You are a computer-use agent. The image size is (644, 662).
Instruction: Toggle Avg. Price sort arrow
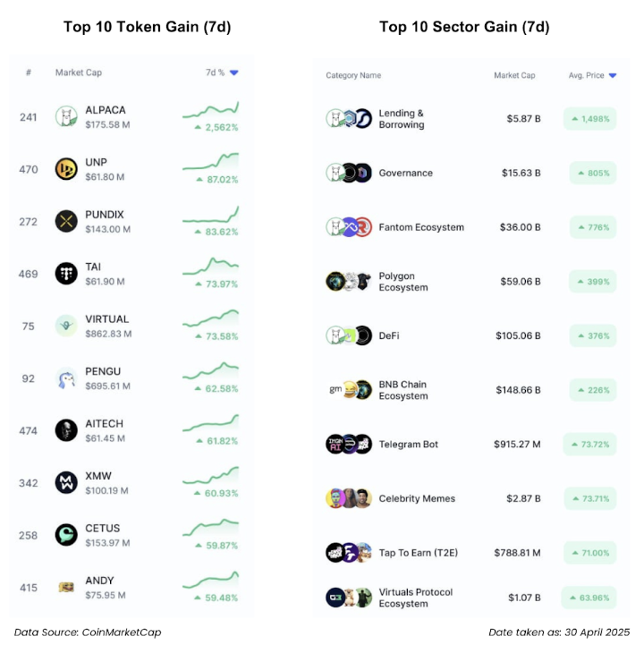[x=613, y=75]
